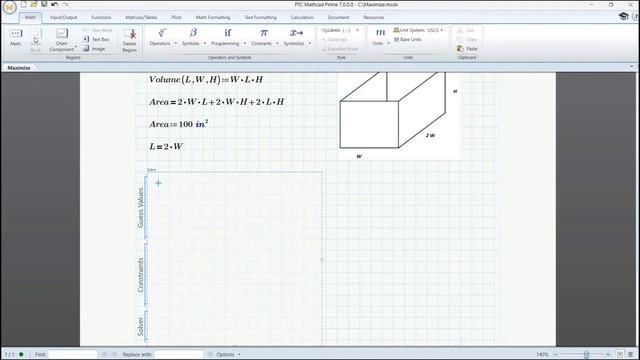The width and height of the screenshot is (640, 360).
Task: Paste from the clipboard
Action: pyautogui.click(x=467, y=49)
